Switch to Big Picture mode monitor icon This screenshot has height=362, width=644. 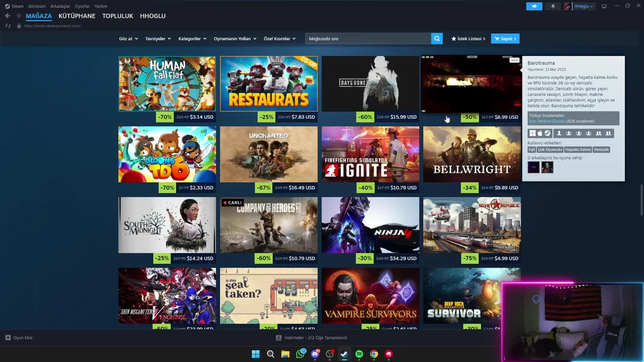[x=604, y=6]
